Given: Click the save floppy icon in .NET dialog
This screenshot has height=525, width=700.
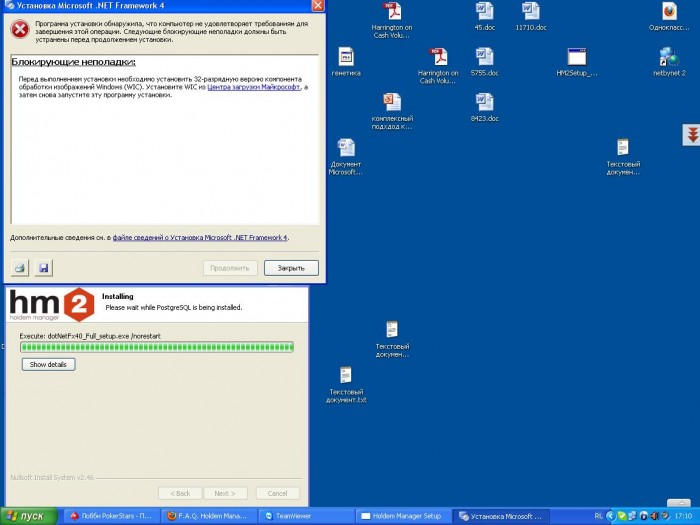Looking at the screenshot, I should pyautogui.click(x=44, y=268).
